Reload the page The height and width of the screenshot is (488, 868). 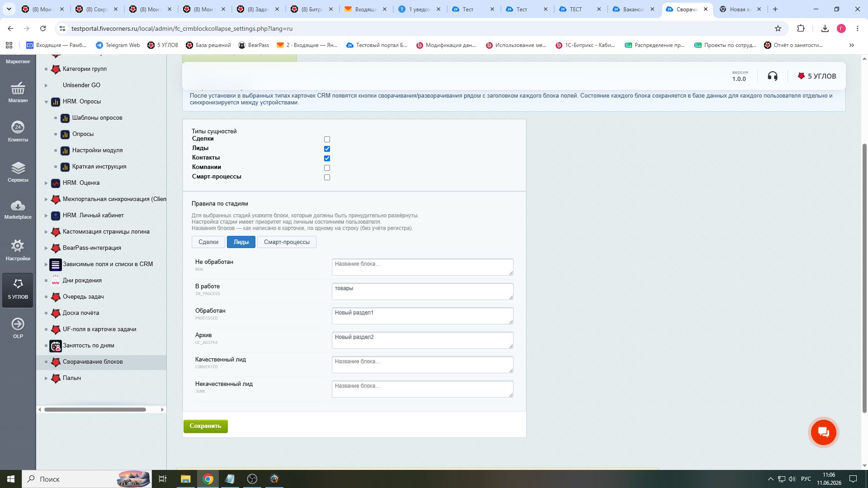coord(43,28)
